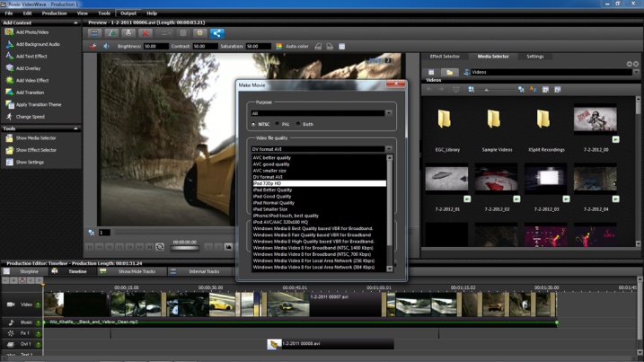This screenshot has width=644, height=362.
Task: Click the blue share output icon
Action: (216, 33)
